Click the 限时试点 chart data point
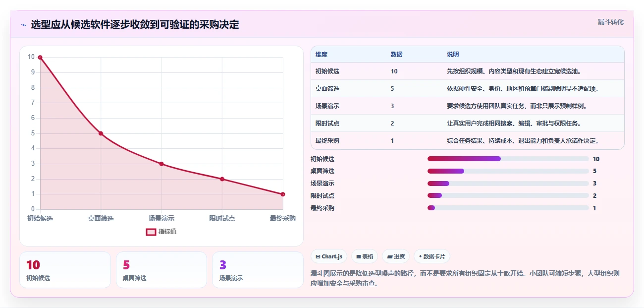Screen dimensions: 644x308 tap(222, 179)
